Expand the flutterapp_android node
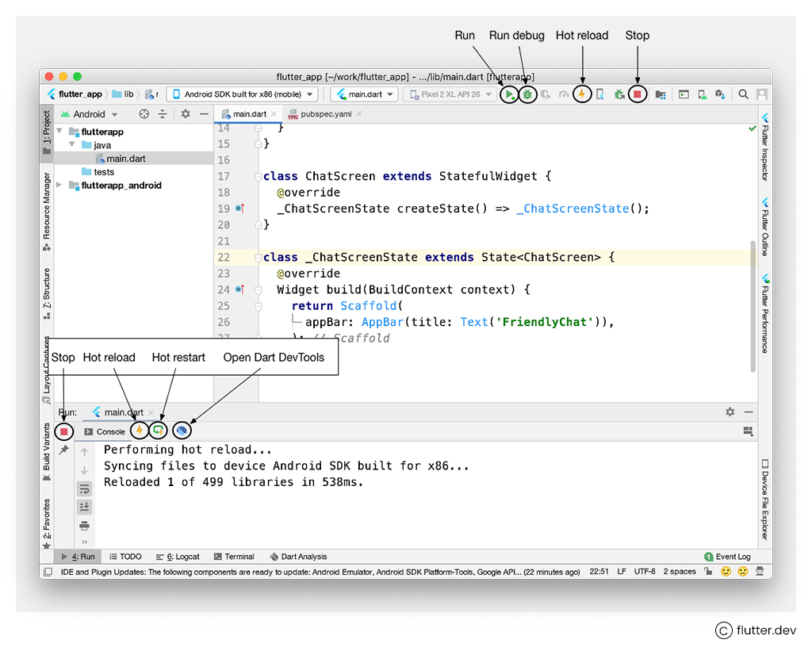Image resolution: width=812 pixels, height=655 pixels. tap(59, 185)
